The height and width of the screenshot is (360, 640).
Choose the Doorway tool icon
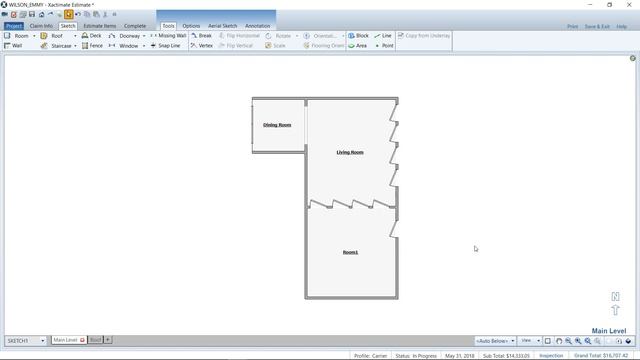coord(112,36)
